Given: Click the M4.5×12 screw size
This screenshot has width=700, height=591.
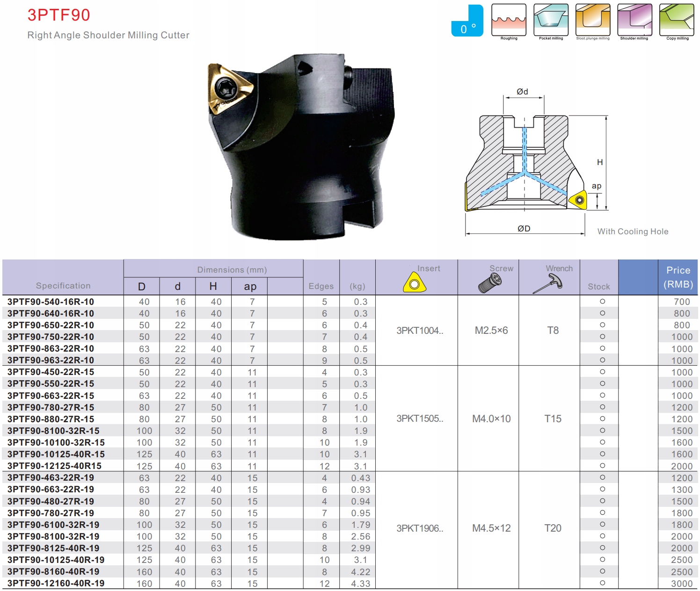Looking at the screenshot, I should tap(491, 528).
